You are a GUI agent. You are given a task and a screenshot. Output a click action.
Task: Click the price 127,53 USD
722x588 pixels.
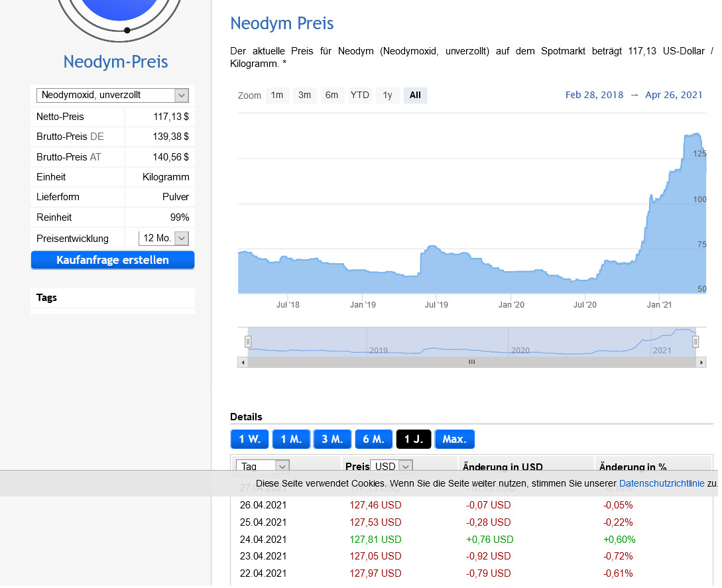click(375, 522)
